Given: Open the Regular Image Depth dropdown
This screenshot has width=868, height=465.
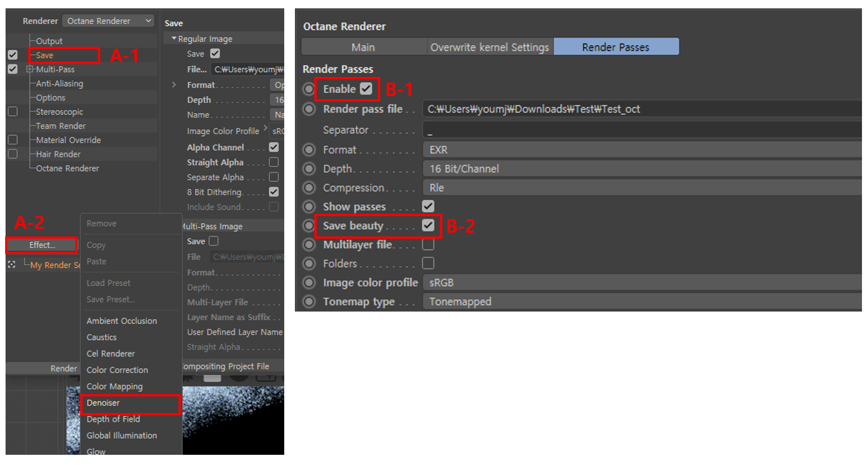Looking at the screenshot, I should tap(277, 100).
